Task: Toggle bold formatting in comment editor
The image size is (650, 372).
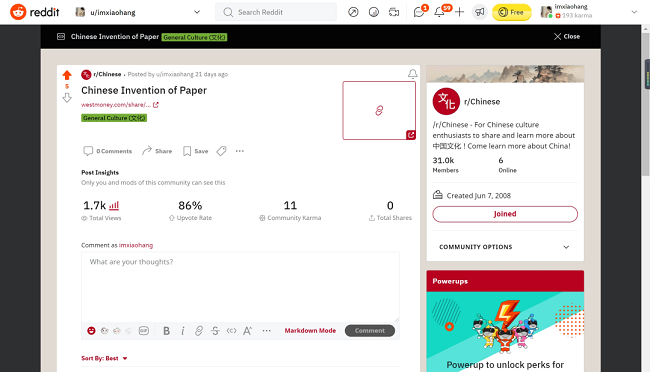Action: [166, 331]
